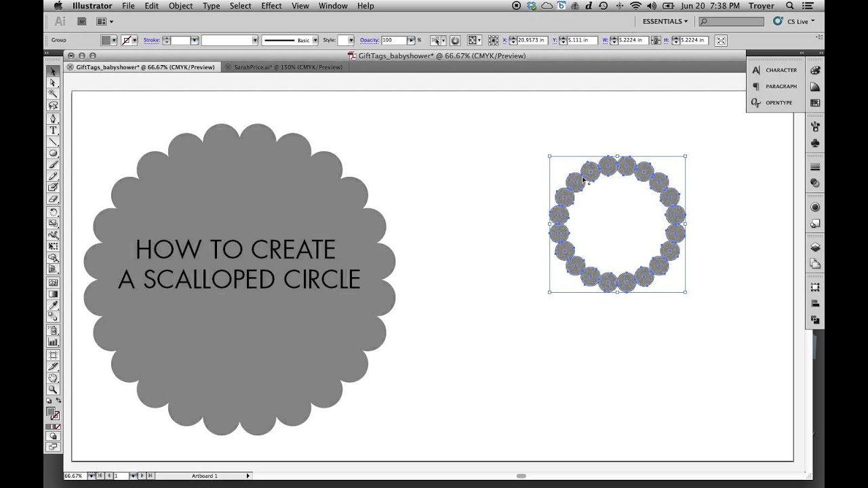The height and width of the screenshot is (488, 868).
Task: Open the Effect menu
Action: (x=271, y=5)
